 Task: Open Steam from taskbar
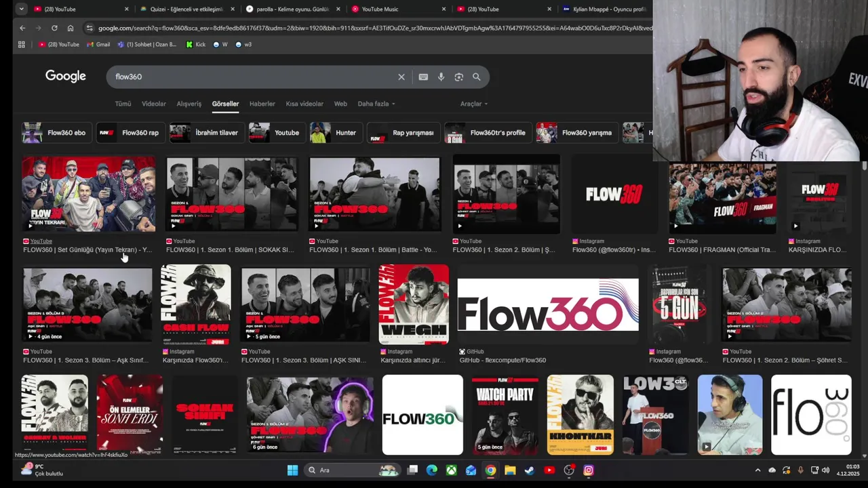tap(530, 470)
